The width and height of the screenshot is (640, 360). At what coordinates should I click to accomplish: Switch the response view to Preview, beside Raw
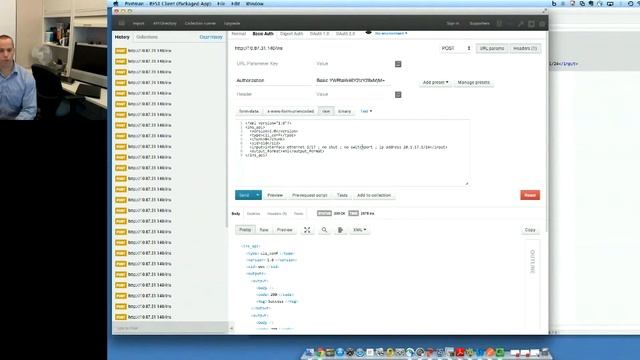click(x=284, y=230)
